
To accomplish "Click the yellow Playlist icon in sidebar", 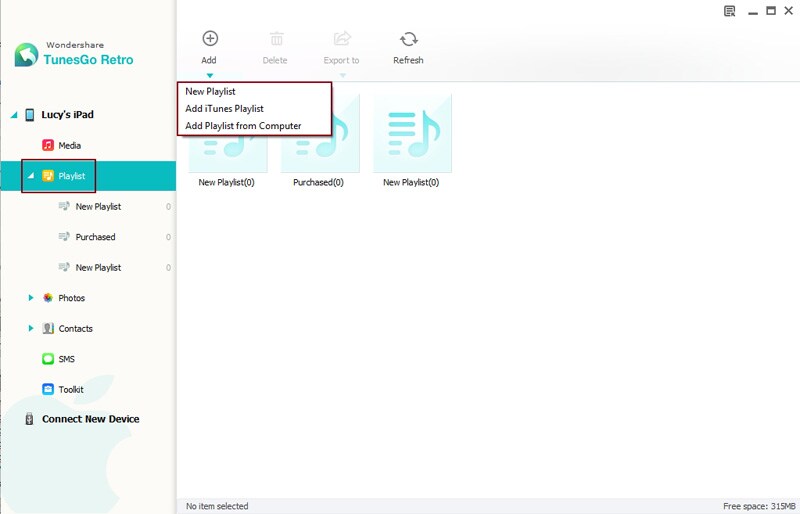I will pyautogui.click(x=48, y=176).
